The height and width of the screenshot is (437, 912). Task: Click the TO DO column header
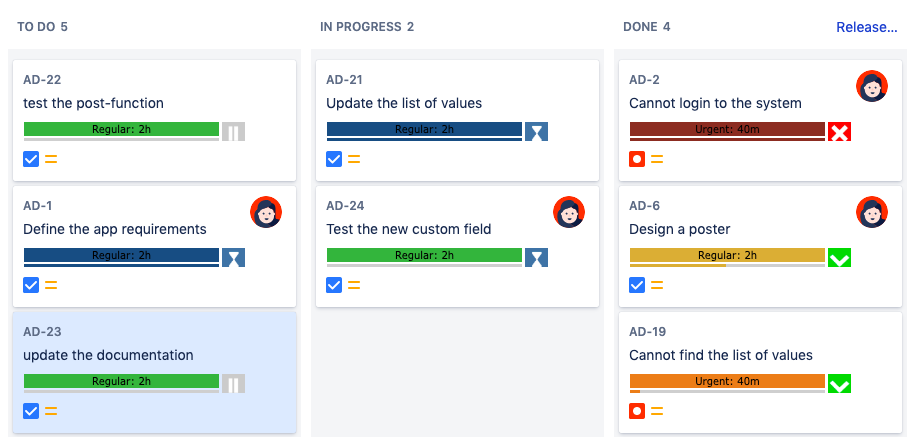(x=43, y=27)
